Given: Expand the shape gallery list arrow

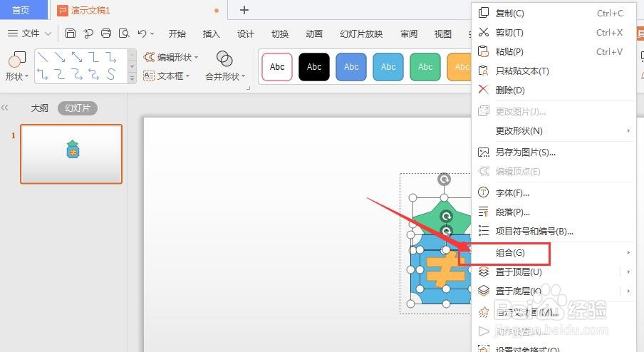Looking at the screenshot, I should 133,78.
